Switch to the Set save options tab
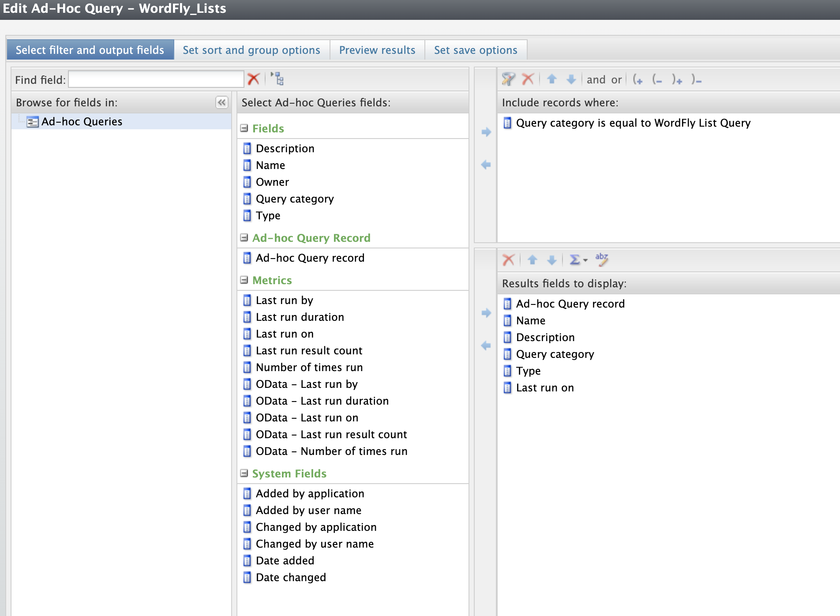This screenshot has width=840, height=616. click(476, 50)
